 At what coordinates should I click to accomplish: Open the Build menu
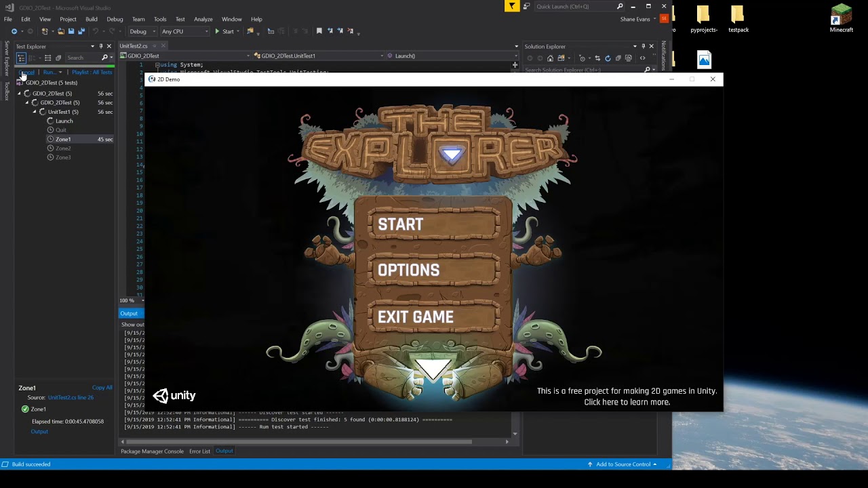click(91, 19)
